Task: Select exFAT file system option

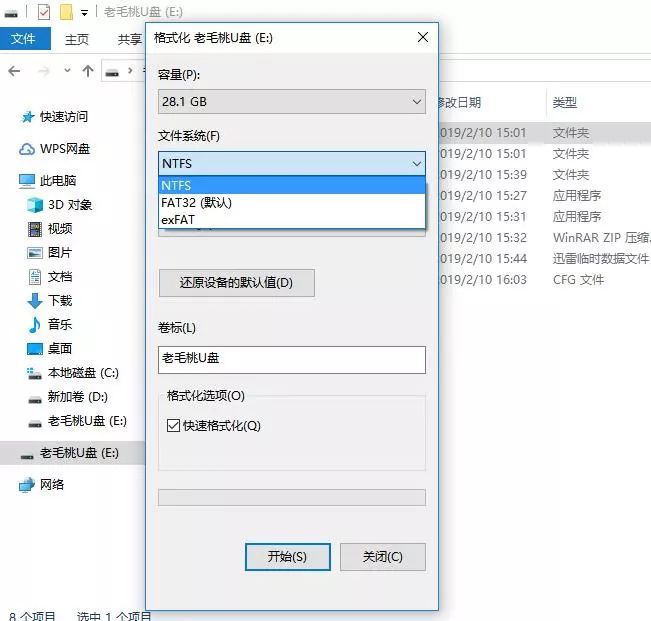Action: click(x=178, y=219)
